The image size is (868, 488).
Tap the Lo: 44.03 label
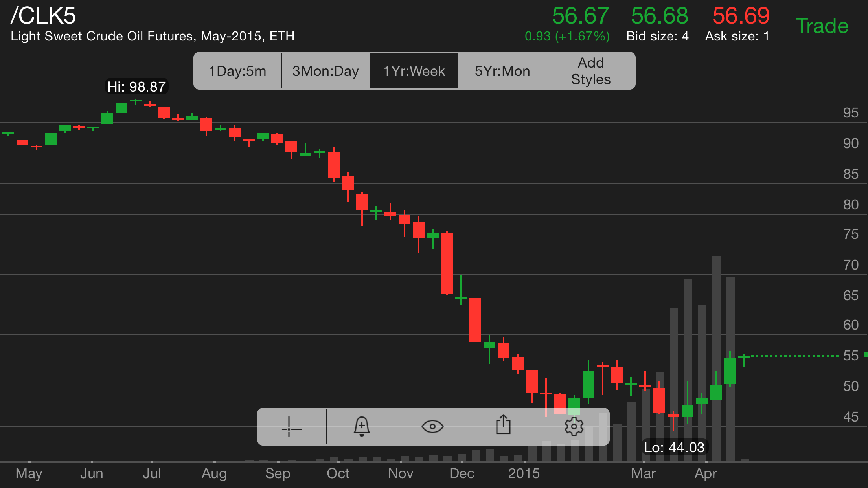[x=674, y=447]
